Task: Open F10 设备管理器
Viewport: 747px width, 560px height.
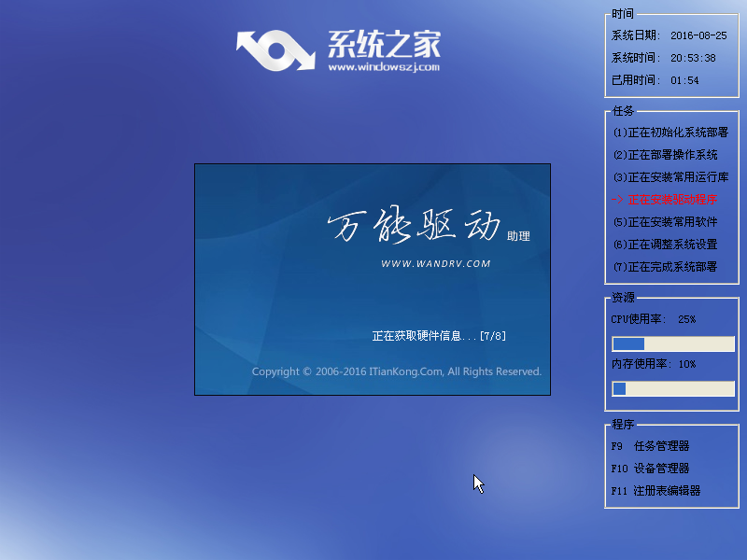Action: tap(650, 469)
